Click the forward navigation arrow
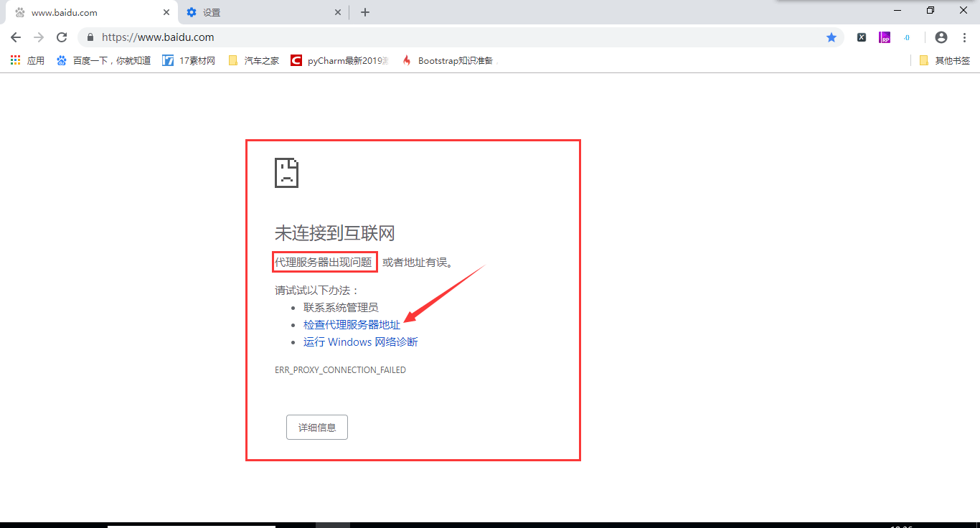The width and height of the screenshot is (980, 528). (39, 37)
